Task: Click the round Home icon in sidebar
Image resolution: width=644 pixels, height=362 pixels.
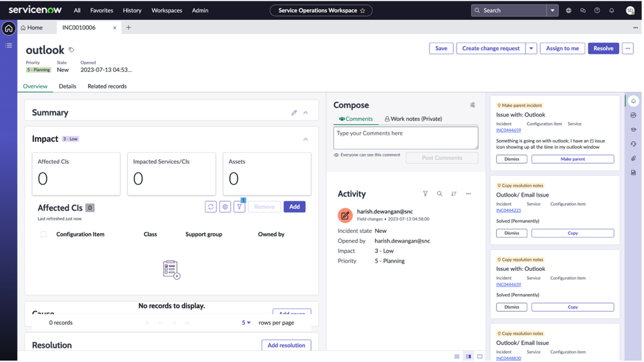Action: point(8,28)
